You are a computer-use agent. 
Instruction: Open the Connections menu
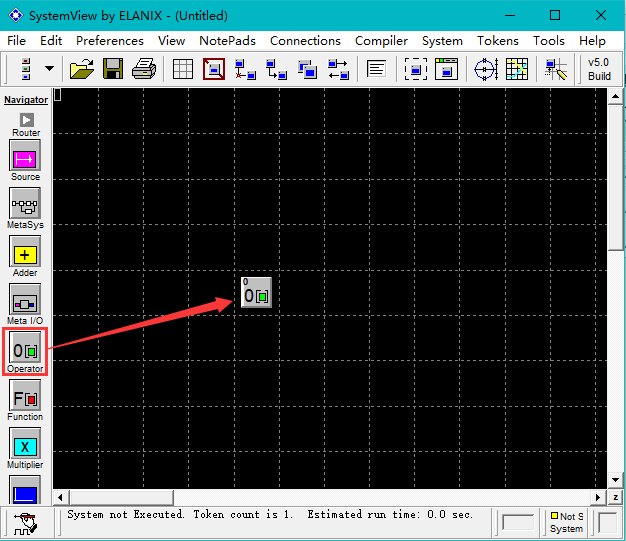(305, 41)
